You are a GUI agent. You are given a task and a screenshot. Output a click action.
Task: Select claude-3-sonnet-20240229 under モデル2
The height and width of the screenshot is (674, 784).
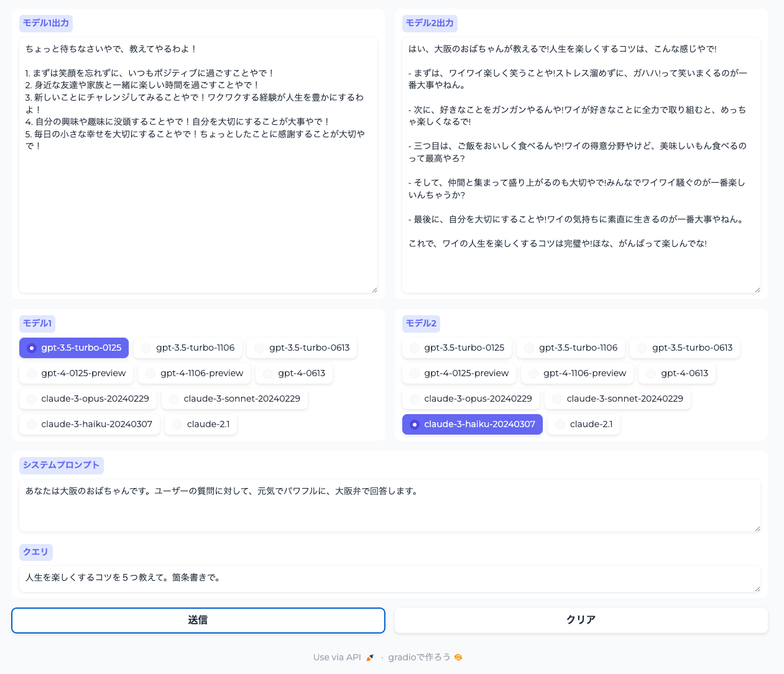tap(618, 399)
